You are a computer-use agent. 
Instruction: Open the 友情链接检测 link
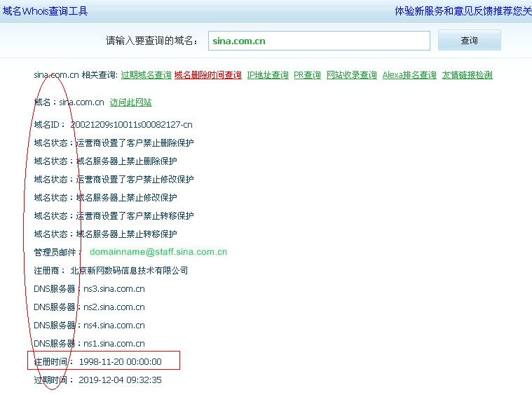tap(467, 75)
